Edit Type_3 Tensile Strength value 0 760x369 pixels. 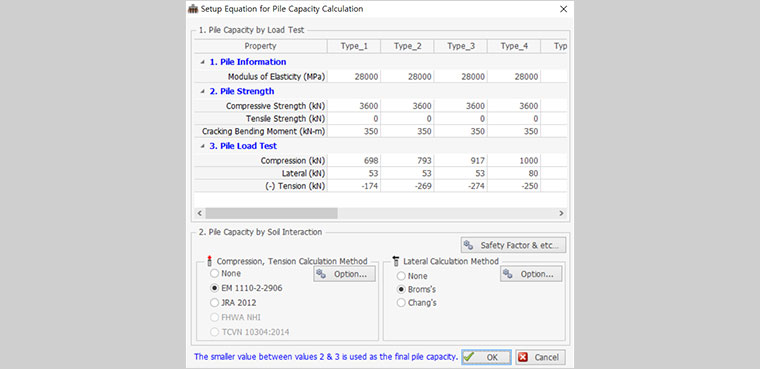click(x=461, y=119)
